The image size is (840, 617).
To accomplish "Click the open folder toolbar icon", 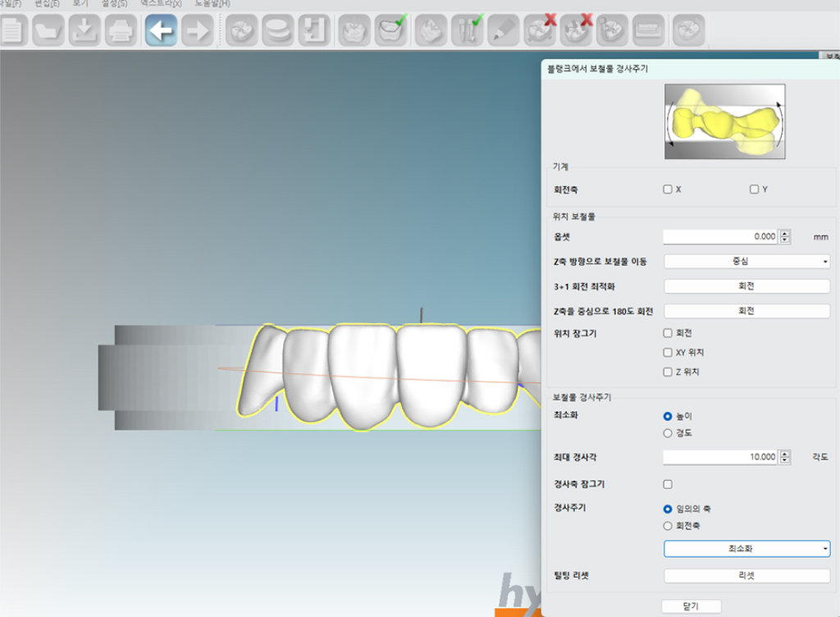I will pos(48,31).
